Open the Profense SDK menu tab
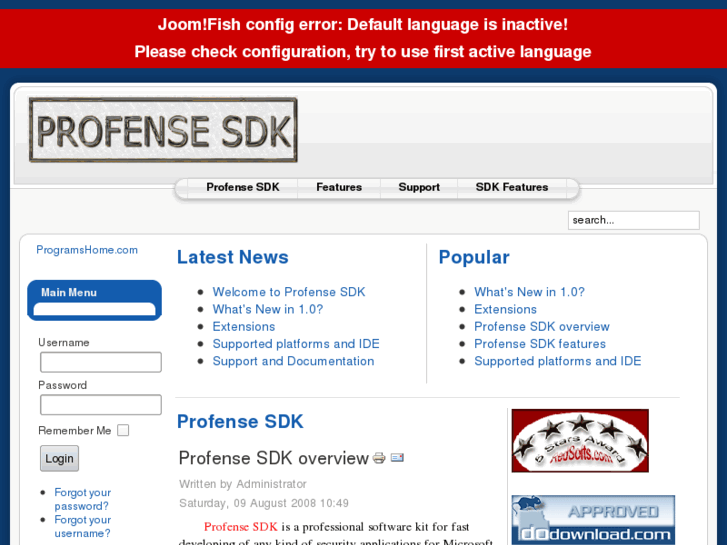727x545 pixels. [x=243, y=187]
